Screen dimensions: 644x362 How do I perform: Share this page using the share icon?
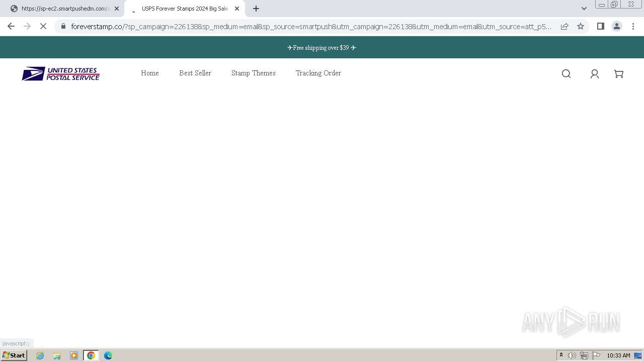(565, 26)
